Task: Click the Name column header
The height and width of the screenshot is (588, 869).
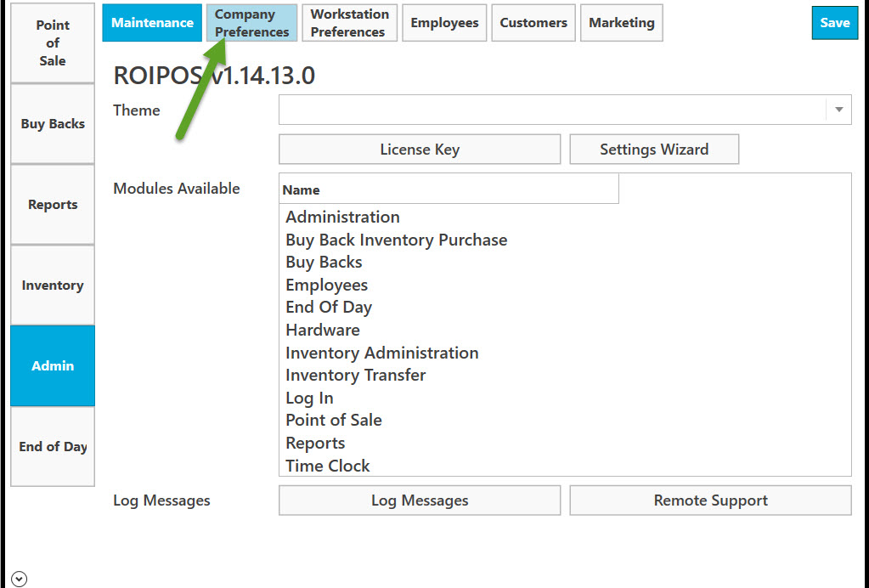Action: pyautogui.click(x=449, y=189)
